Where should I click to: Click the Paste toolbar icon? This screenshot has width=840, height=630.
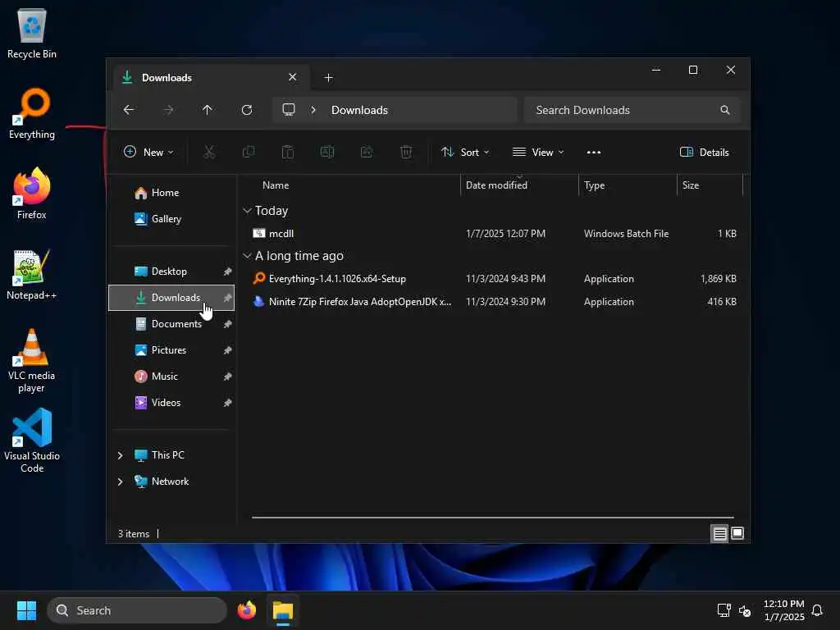(288, 152)
